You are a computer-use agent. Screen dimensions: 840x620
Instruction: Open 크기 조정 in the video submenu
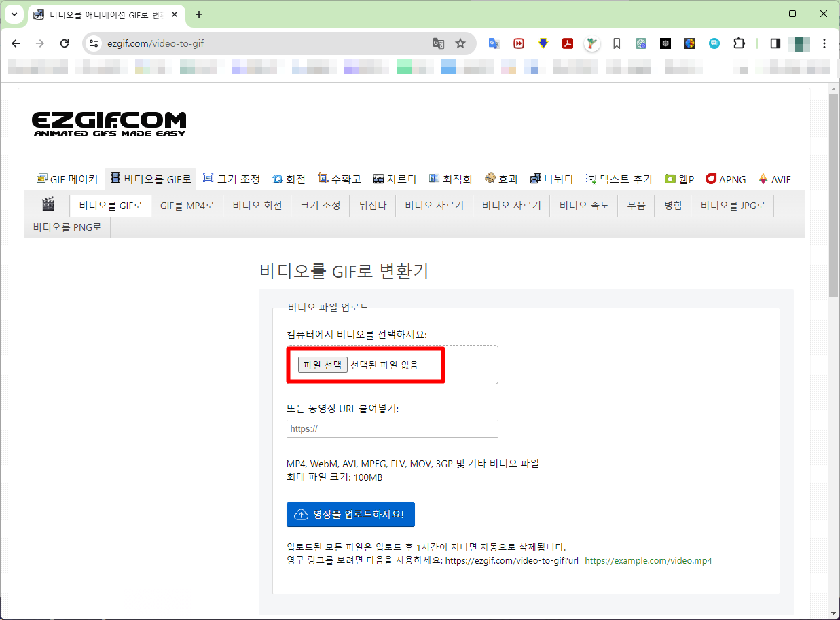pyautogui.click(x=321, y=206)
